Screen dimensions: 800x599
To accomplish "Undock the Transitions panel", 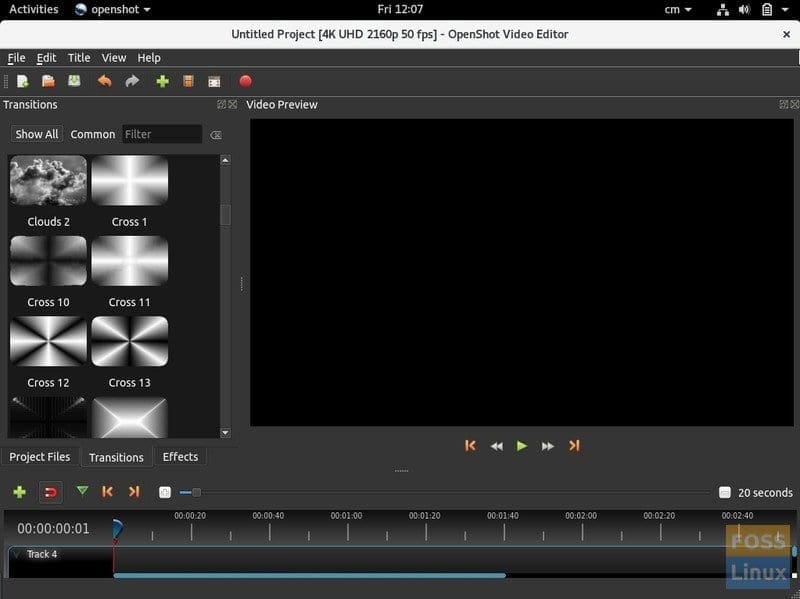I will coord(221,104).
